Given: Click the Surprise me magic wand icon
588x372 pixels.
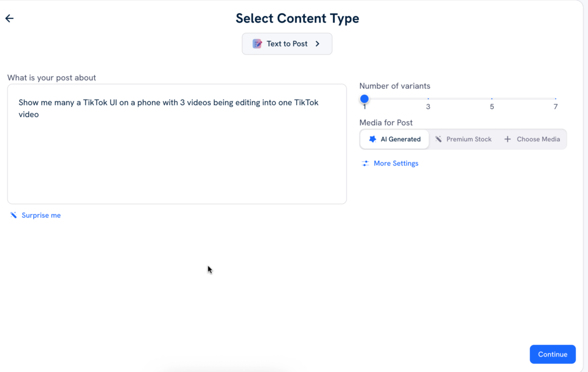Looking at the screenshot, I should pos(14,215).
